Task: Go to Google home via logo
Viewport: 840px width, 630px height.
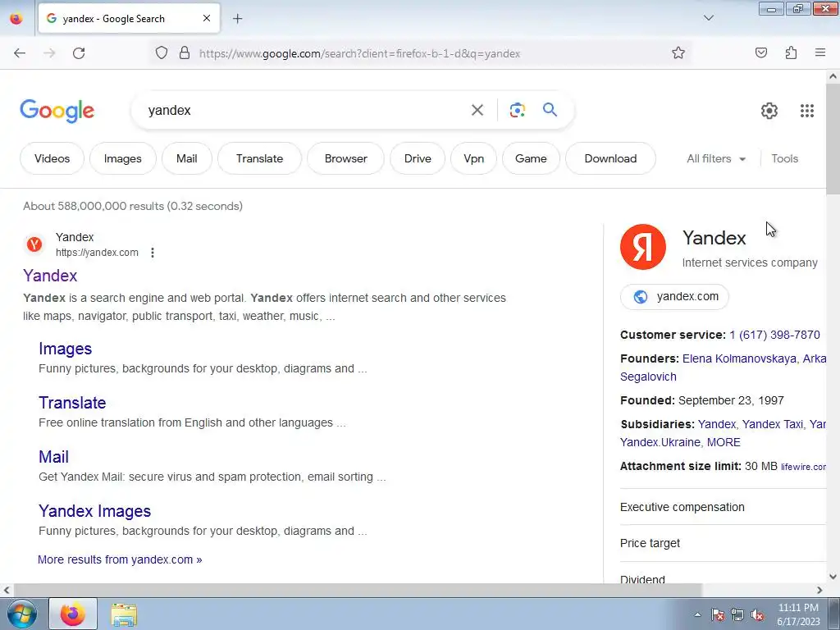Action: [57, 111]
